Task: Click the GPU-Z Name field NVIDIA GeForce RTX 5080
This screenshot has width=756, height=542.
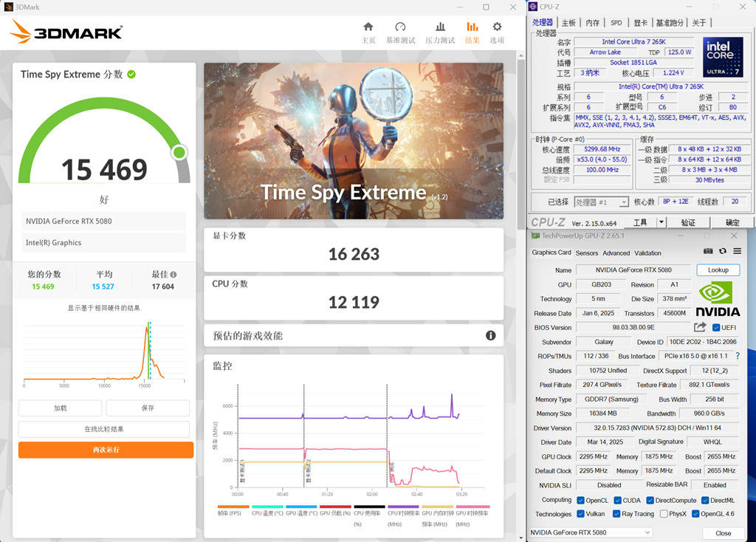Action: click(x=633, y=270)
